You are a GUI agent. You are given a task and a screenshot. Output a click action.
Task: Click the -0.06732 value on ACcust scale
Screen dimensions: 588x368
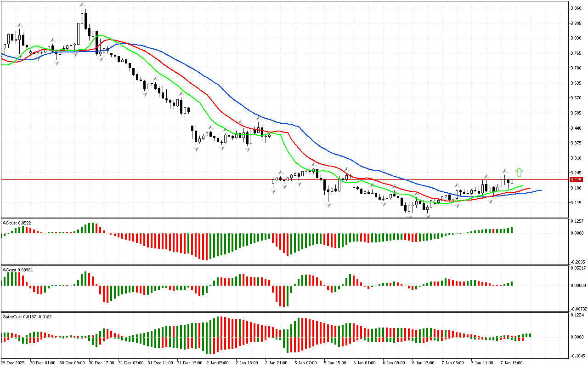tap(578, 309)
